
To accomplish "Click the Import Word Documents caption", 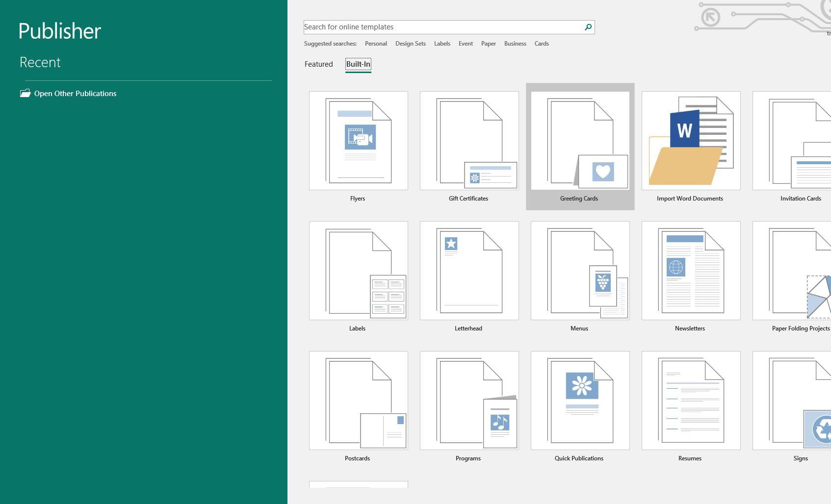I will tap(690, 199).
